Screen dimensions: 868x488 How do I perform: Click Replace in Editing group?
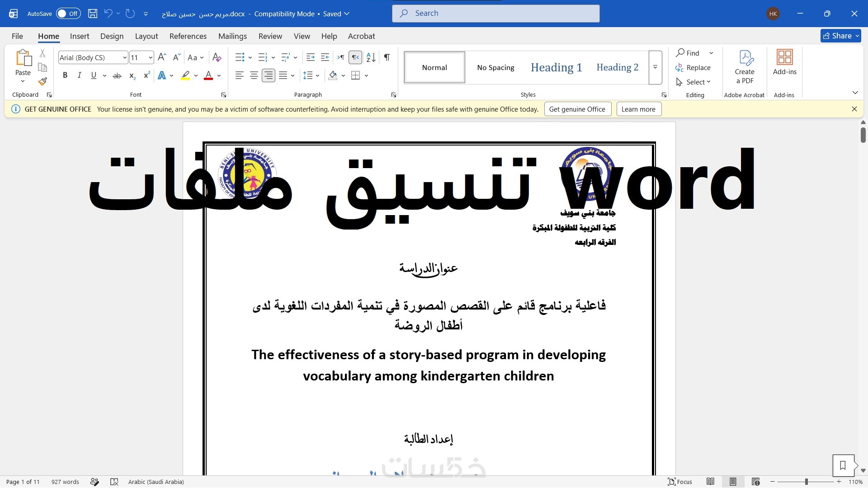[693, 67]
